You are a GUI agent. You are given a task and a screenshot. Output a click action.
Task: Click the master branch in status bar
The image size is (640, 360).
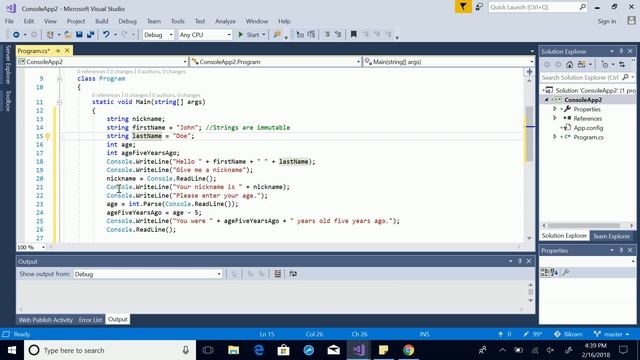click(611, 334)
